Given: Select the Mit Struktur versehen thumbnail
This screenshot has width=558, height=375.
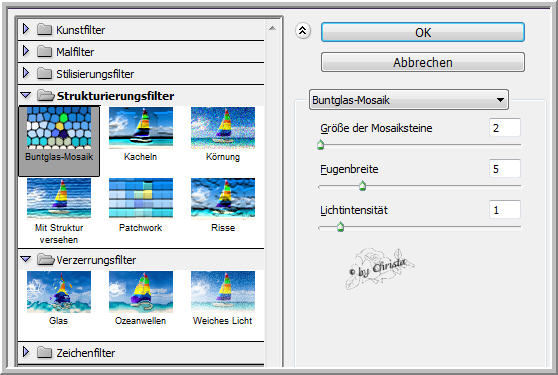Looking at the screenshot, I should [59, 198].
